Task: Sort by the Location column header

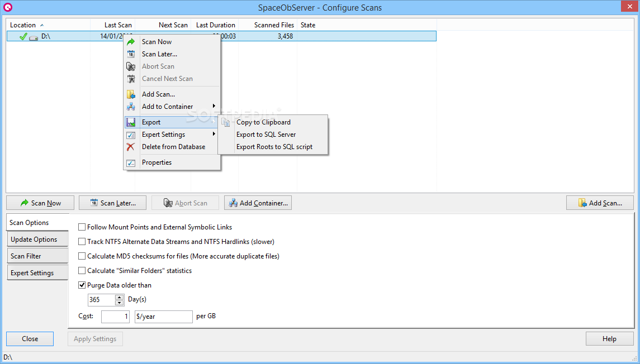Action: [48, 25]
